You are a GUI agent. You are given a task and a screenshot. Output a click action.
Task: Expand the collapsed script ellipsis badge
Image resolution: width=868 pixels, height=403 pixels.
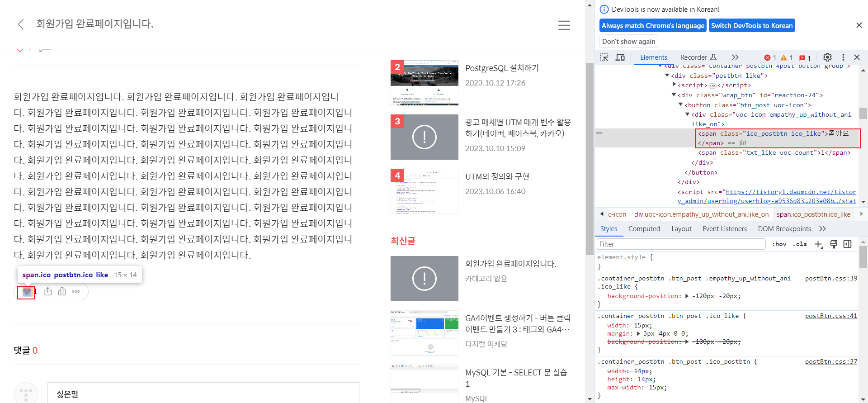712,85
